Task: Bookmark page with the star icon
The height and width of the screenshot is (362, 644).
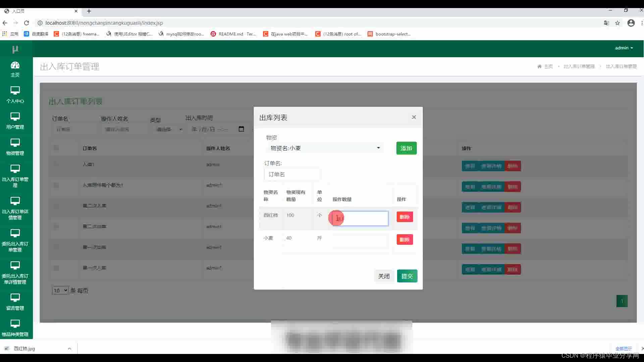Action: (x=618, y=23)
